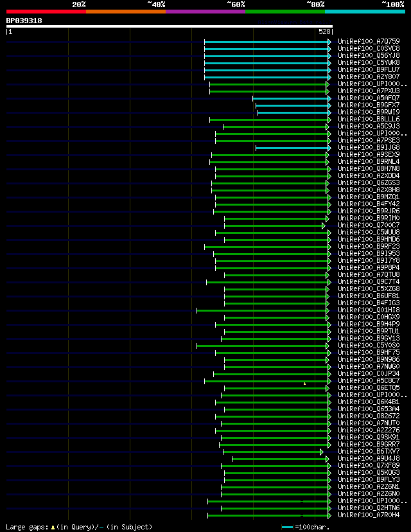Click the white BP039318 query bar
Image resolution: width=411 pixels, height=532 pixels.
(170, 26)
